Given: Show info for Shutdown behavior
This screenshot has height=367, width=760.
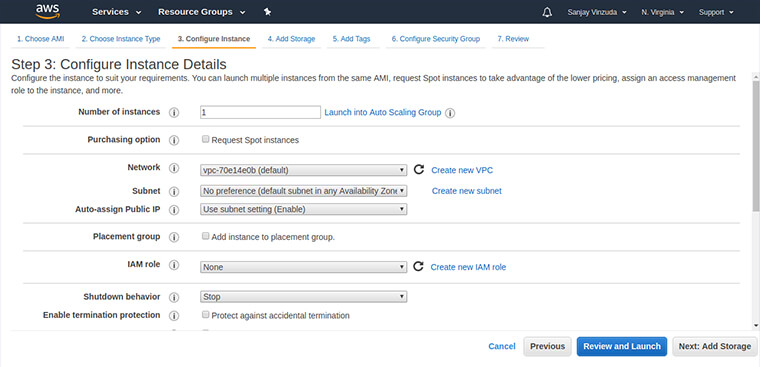Looking at the screenshot, I should click(x=174, y=297).
